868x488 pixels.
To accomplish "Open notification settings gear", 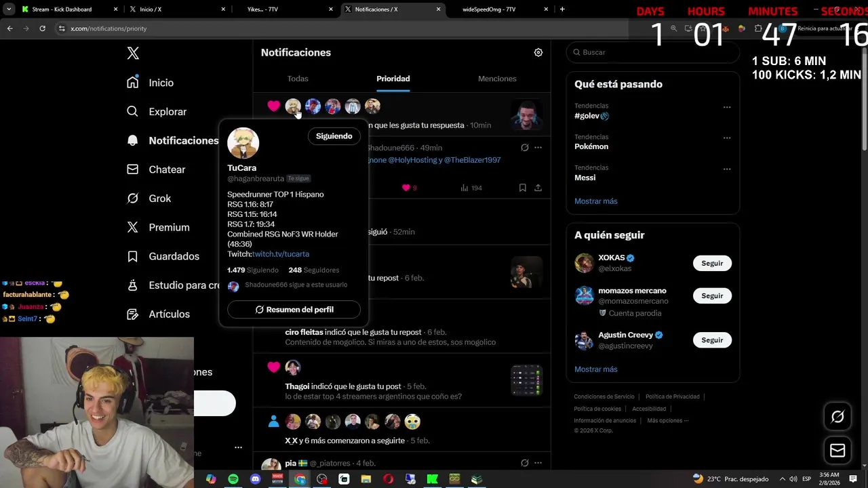I will point(538,52).
